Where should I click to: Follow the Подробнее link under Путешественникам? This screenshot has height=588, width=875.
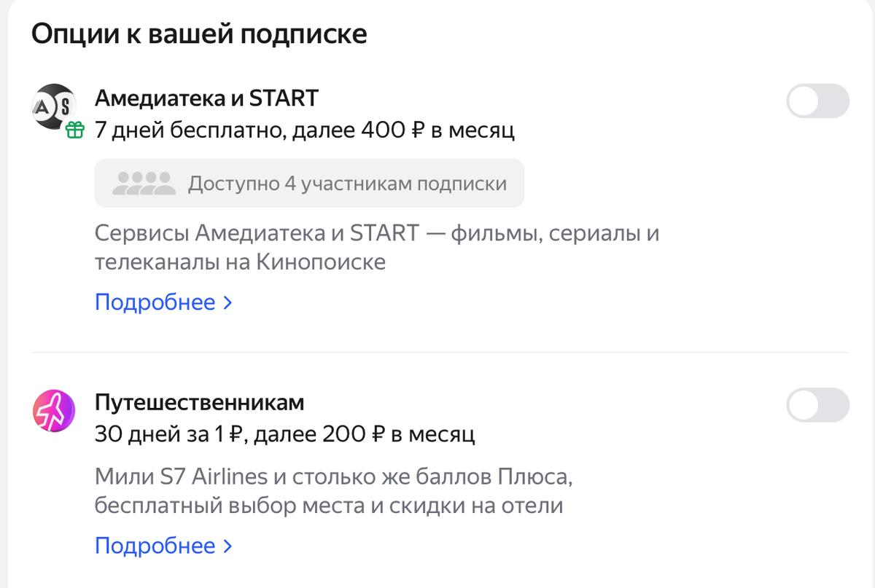pos(155,546)
